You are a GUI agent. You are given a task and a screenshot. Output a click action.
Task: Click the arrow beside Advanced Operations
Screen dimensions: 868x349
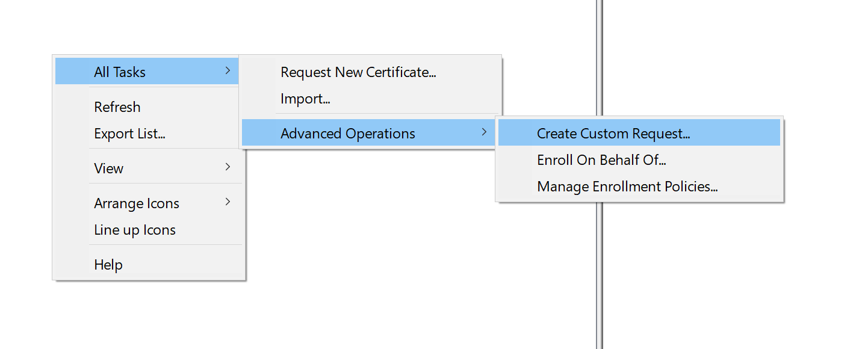(x=485, y=132)
